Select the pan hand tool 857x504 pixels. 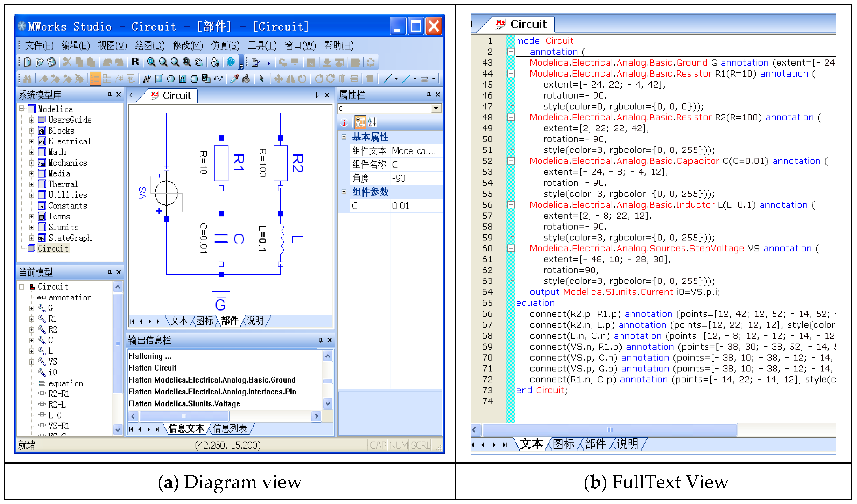pos(199,62)
